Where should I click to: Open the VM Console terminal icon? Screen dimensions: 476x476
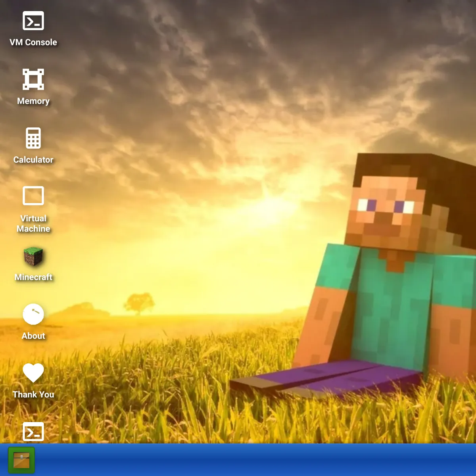[x=33, y=21]
